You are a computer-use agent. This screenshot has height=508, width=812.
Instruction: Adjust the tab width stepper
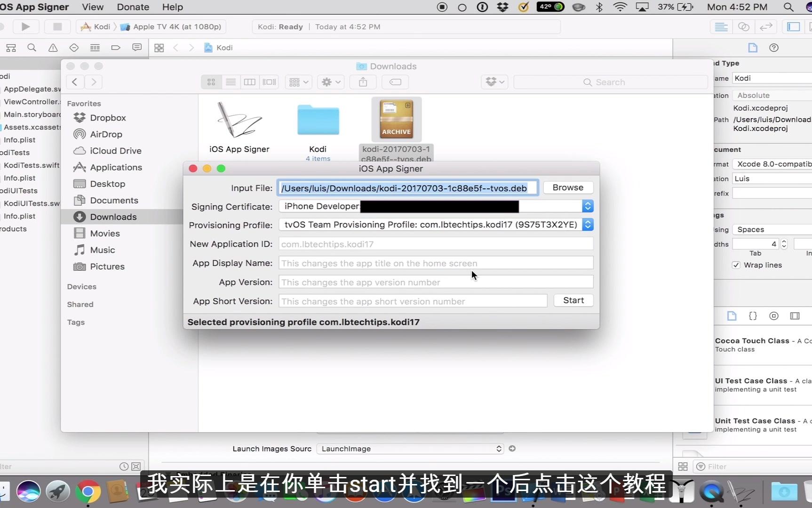(x=784, y=244)
